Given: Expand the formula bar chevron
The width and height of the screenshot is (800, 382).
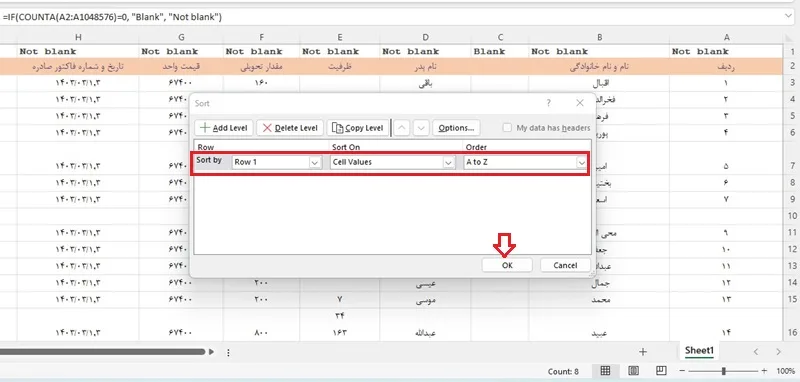Looking at the screenshot, I should [x=789, y=17].
